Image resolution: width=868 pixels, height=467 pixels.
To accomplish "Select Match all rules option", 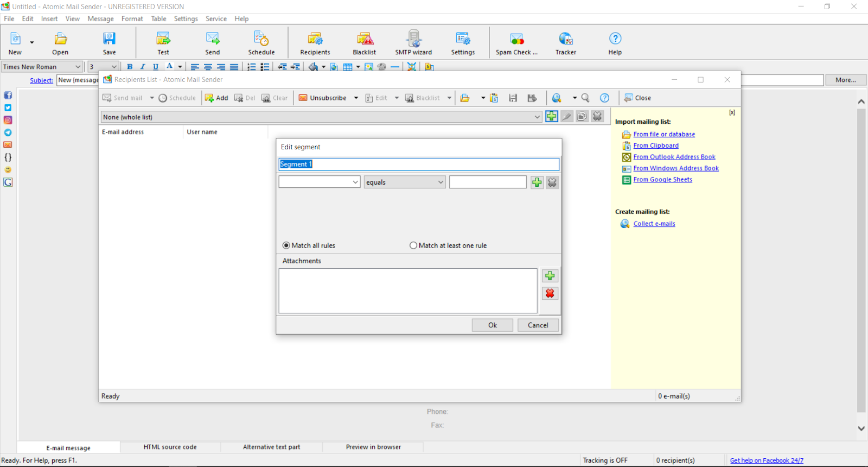I will [309, 245].
